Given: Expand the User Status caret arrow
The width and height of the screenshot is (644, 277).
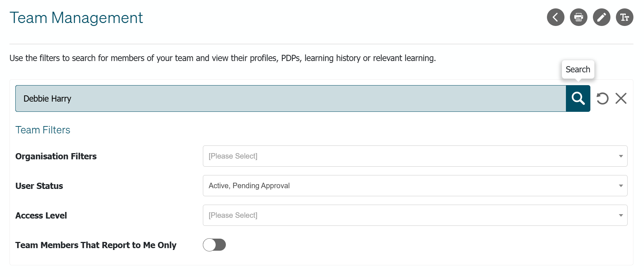Looking at the screenshot, I should point(621,186).
